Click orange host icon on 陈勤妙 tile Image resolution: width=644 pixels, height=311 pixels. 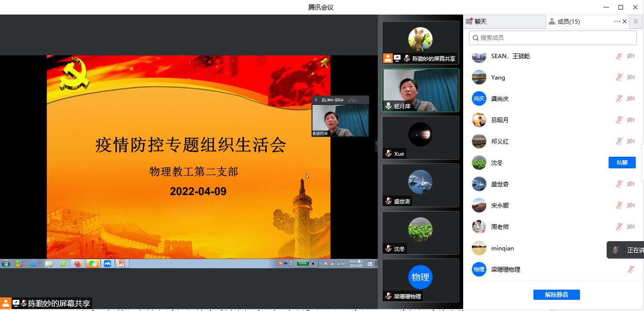(x=387, y=58)
